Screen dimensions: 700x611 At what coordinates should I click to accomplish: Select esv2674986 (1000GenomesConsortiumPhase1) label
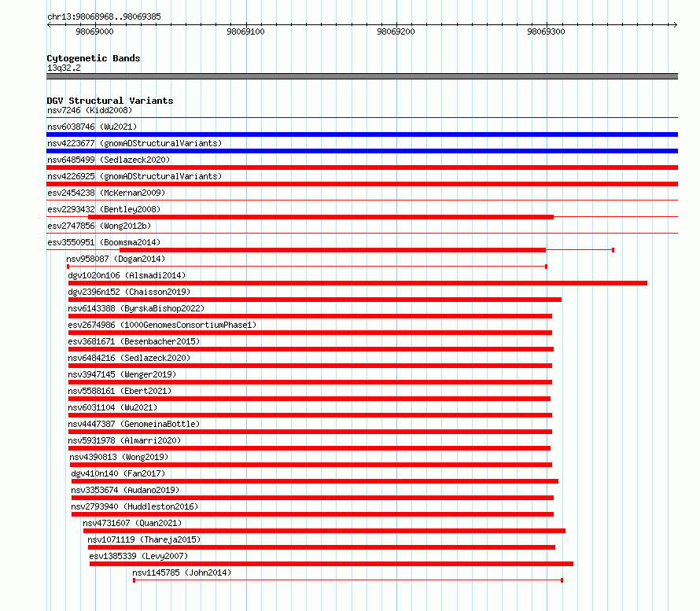[x=163, y=325]
